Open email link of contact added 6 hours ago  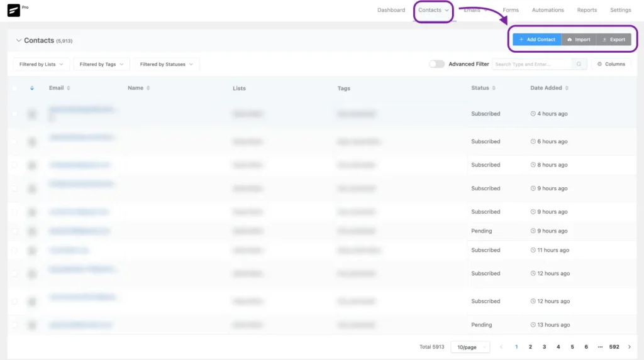81,137
